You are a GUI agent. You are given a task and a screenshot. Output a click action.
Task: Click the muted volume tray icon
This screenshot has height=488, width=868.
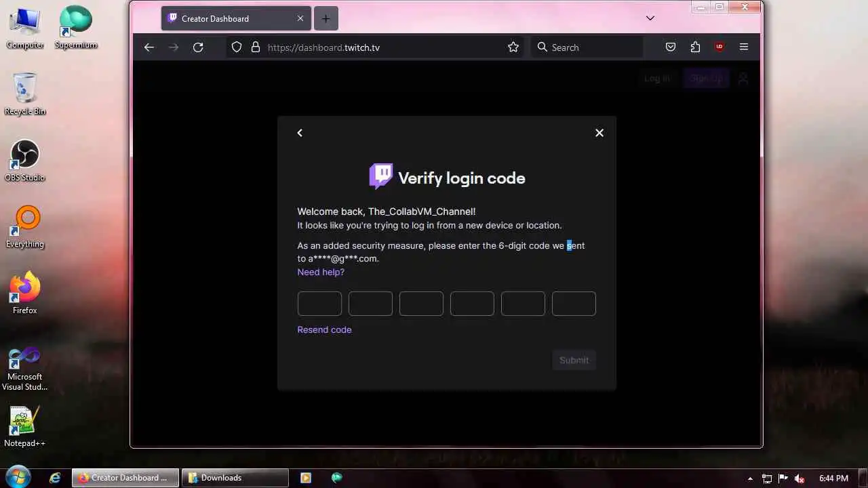[800, 479]
